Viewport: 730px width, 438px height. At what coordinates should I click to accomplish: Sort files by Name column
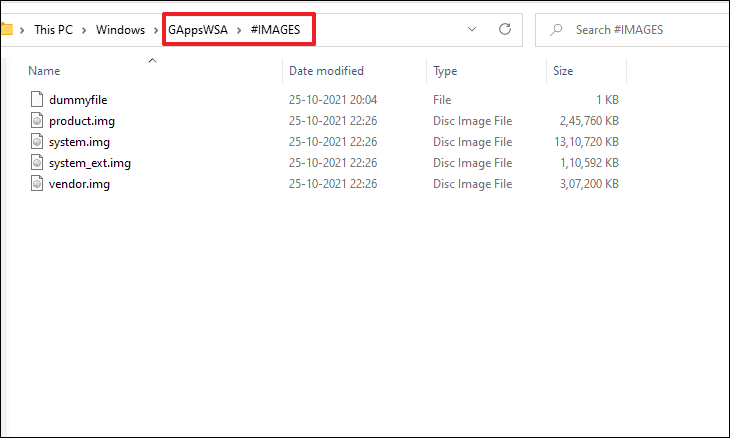(44, 71)
